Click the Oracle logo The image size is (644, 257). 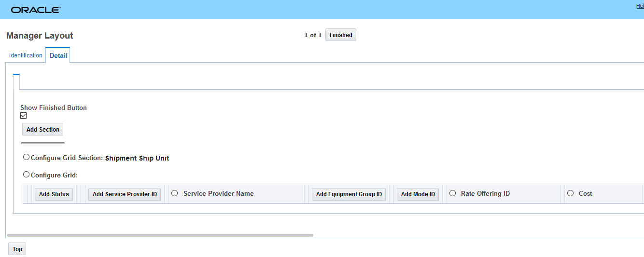36,10
